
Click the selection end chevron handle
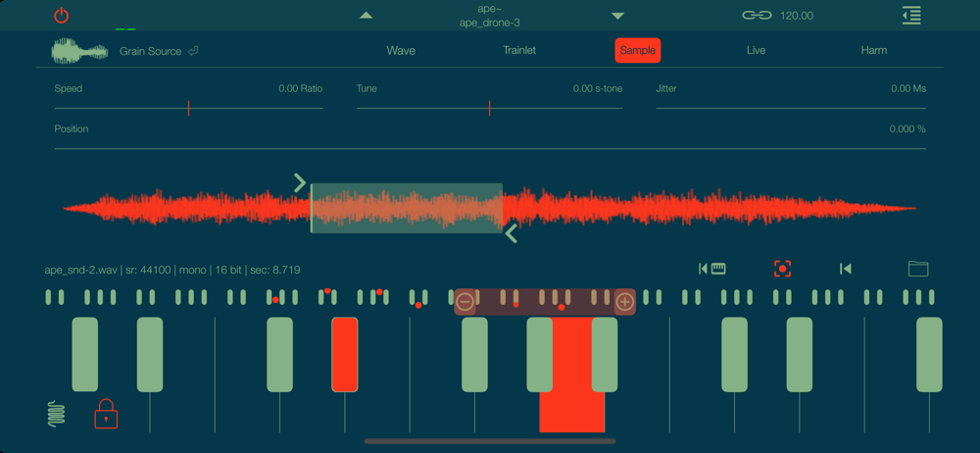click(512, 233)
